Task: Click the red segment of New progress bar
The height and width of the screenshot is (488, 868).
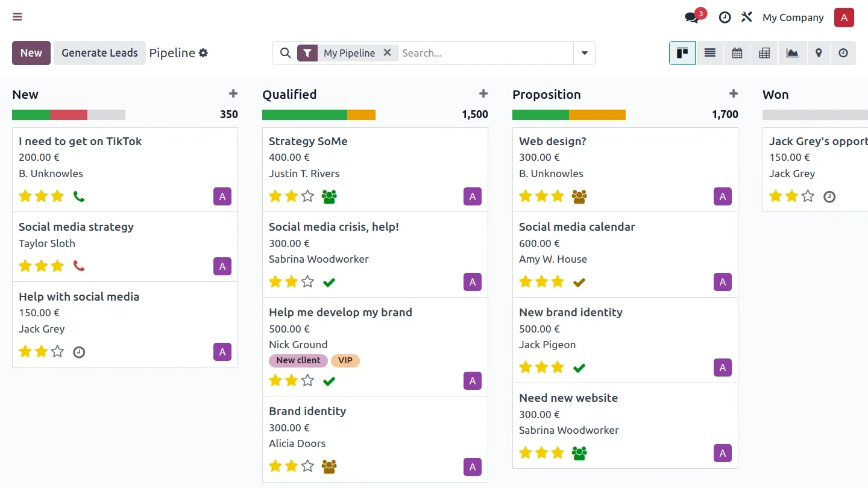Action: (69, 114)
